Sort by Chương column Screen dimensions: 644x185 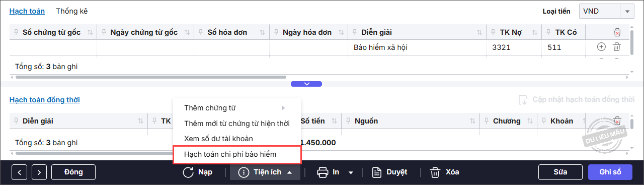pyautogui.click(x=530, y=121)
